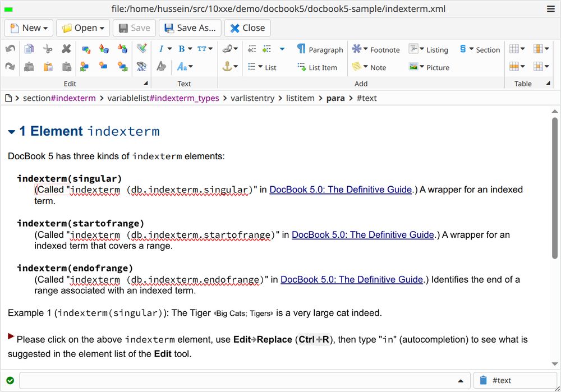Viewport: 561px width, 392px height.
Task: Select section#indexterm in the node path
Action: tap(59, 98)
